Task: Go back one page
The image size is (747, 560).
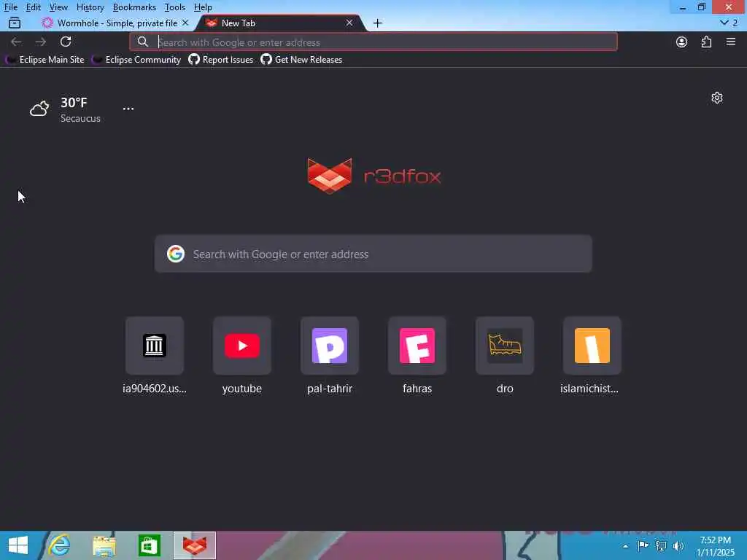Action: tap(16, 42)
